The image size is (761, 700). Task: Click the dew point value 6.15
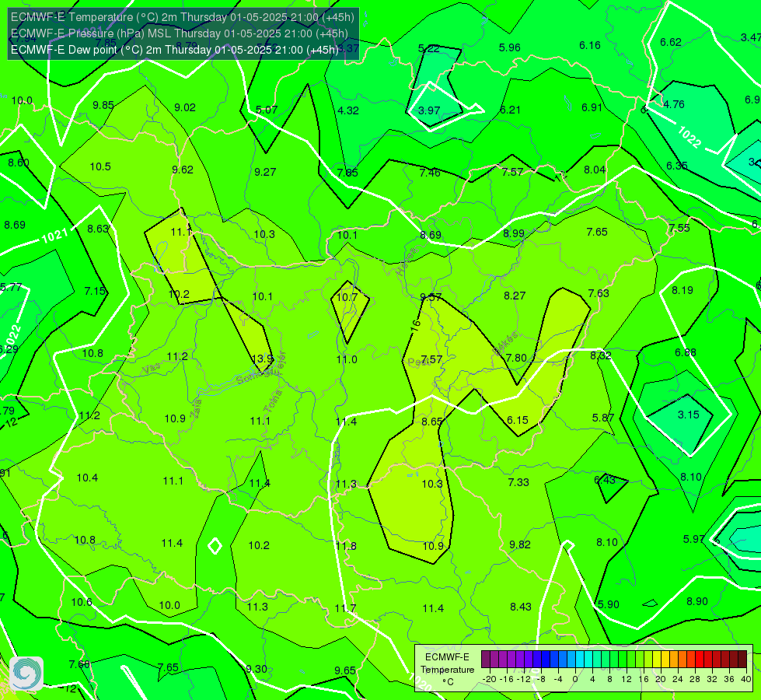pyautogui.click(x=518, y=420)
